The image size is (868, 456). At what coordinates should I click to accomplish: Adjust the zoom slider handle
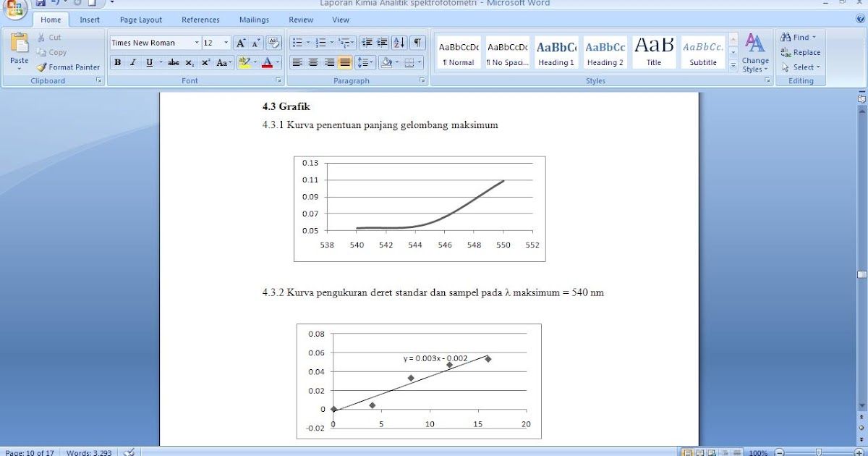coord(818,452)
